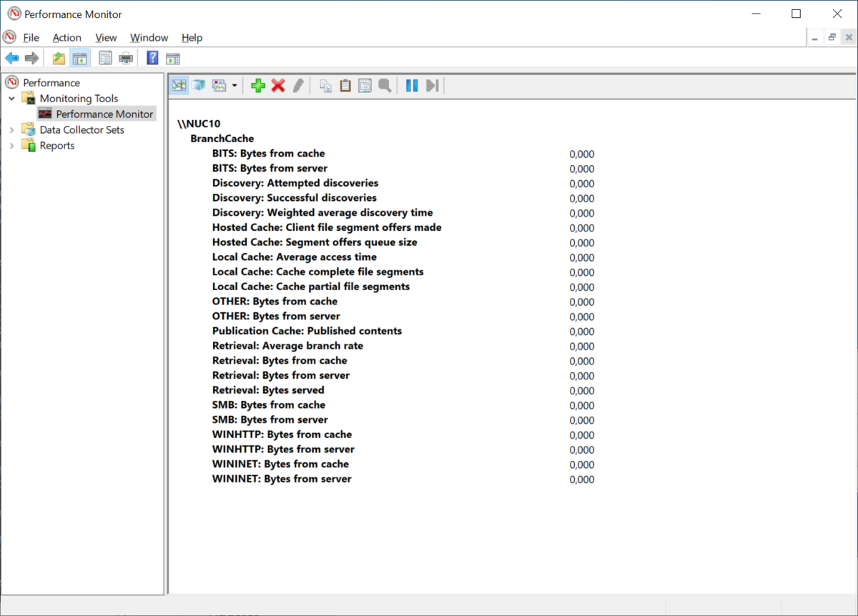The image size is (858, 616).
Task: Open the graph type dropdown arrow
Action: point(235,85)
